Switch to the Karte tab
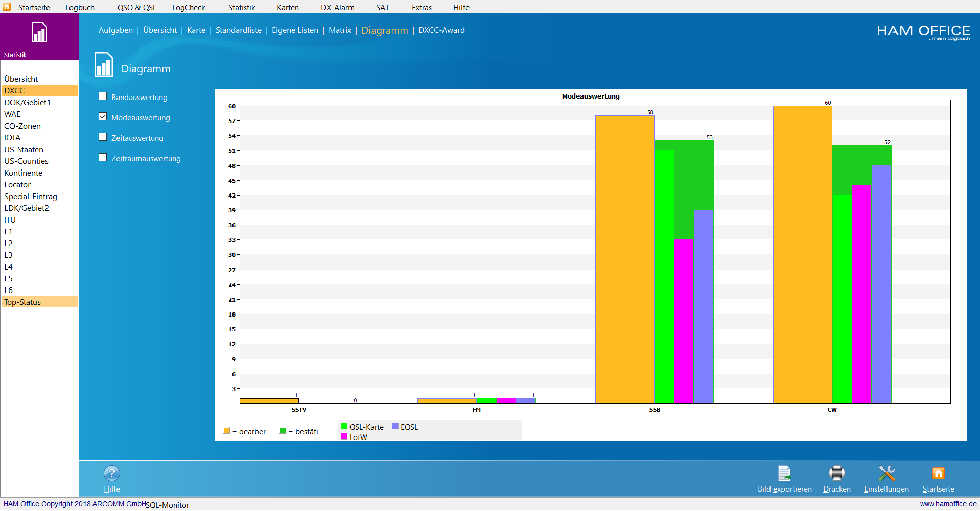 196,30
